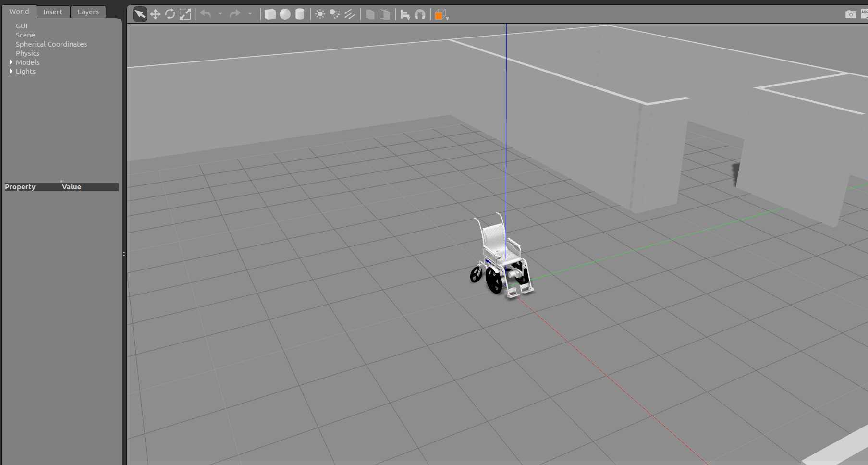This screenshot has height=465, width=868.
Task: Switch to the Layers tab
Action: 88,12
